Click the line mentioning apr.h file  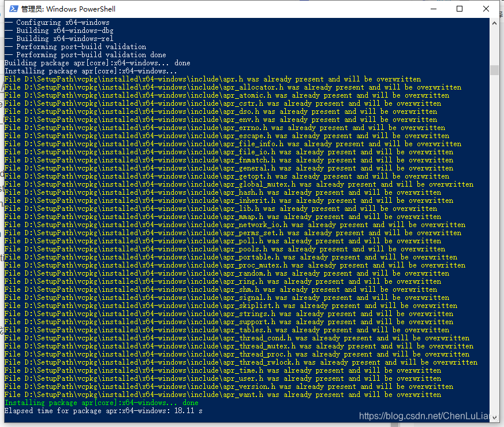point(212,79)
